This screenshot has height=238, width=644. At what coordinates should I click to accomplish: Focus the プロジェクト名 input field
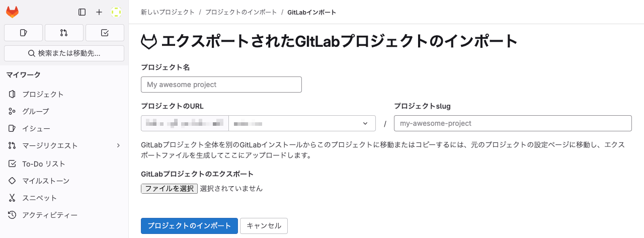[x=221, y=85]
